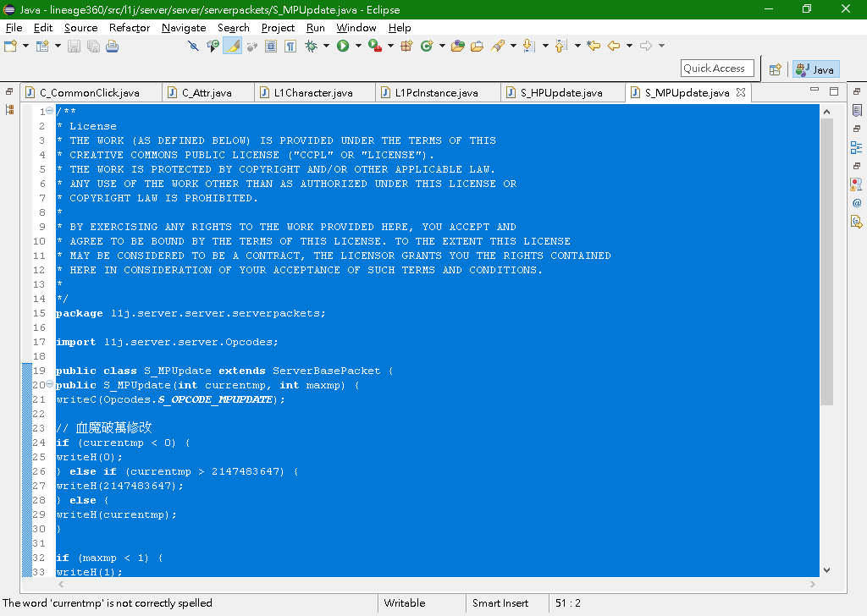Open the Search dropdown arrow
The height and width of the screenshot is (616, 867).
coord(513,46)
